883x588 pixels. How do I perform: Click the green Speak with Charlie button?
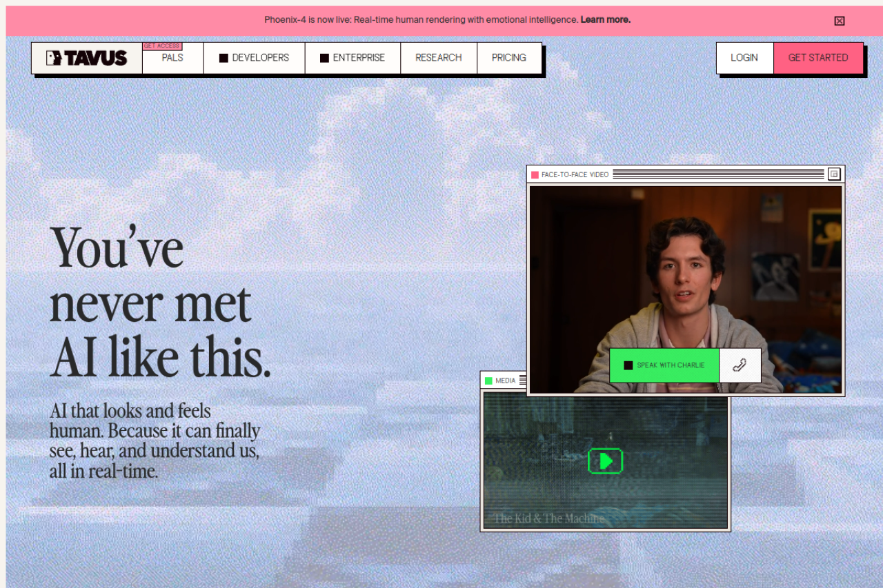click(664, 365)
